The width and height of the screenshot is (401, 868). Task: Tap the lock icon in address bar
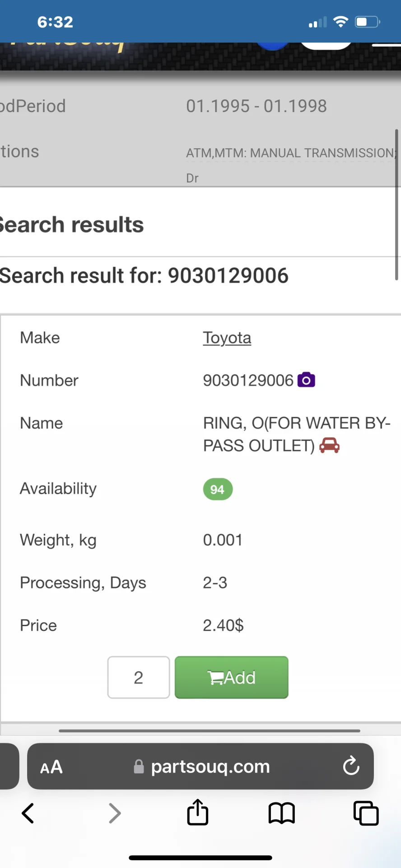[x=139, y=767]
